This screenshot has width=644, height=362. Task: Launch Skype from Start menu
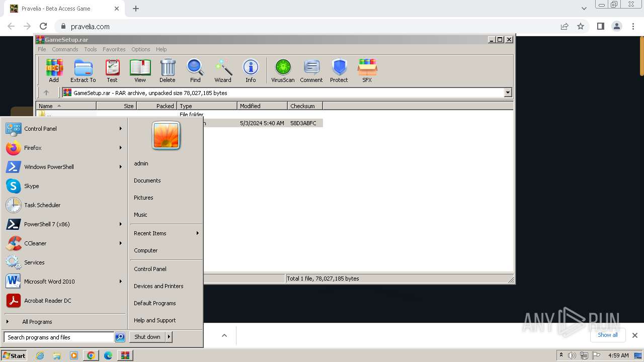[x=64, y=186]
